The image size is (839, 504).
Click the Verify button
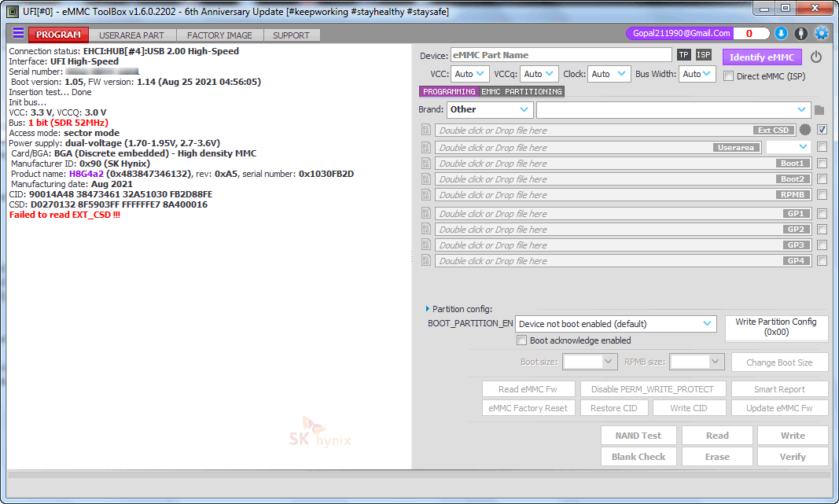pos(793,457)
